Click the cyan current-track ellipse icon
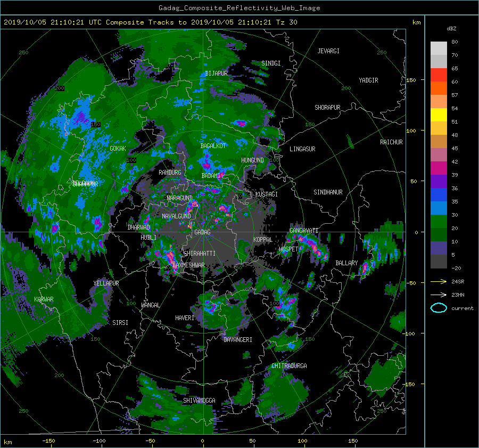479x448 pixels. click(439, 308)
